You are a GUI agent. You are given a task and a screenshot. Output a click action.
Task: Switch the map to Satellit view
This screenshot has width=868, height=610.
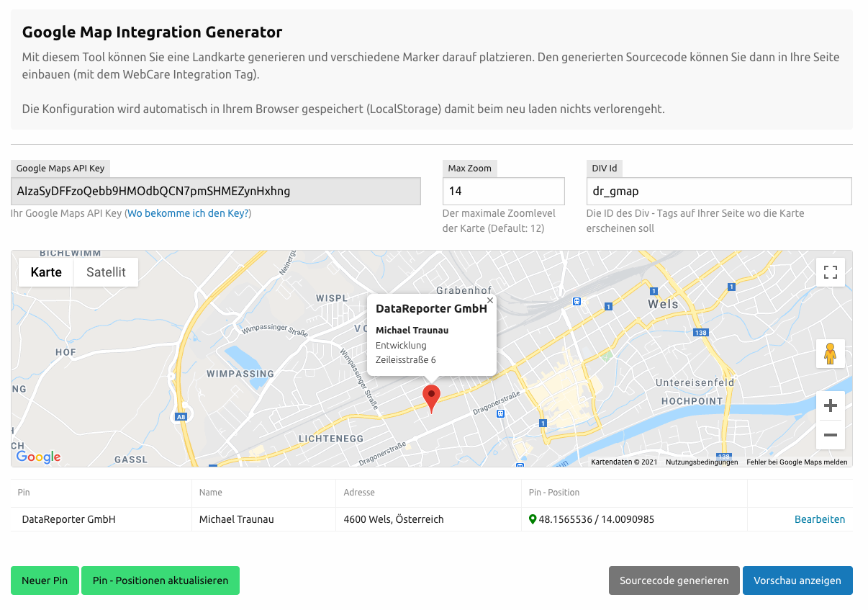[106, 272]
